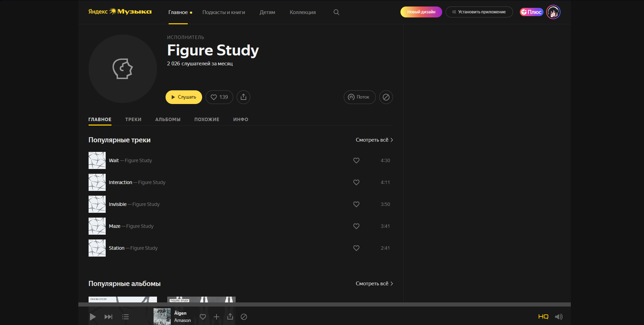Open the track title Wait

coord(114,160)
